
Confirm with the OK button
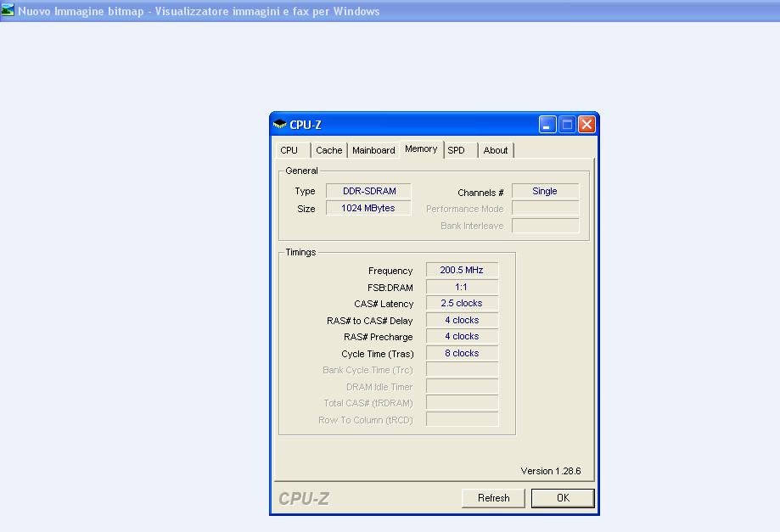[x=563, y=498]
